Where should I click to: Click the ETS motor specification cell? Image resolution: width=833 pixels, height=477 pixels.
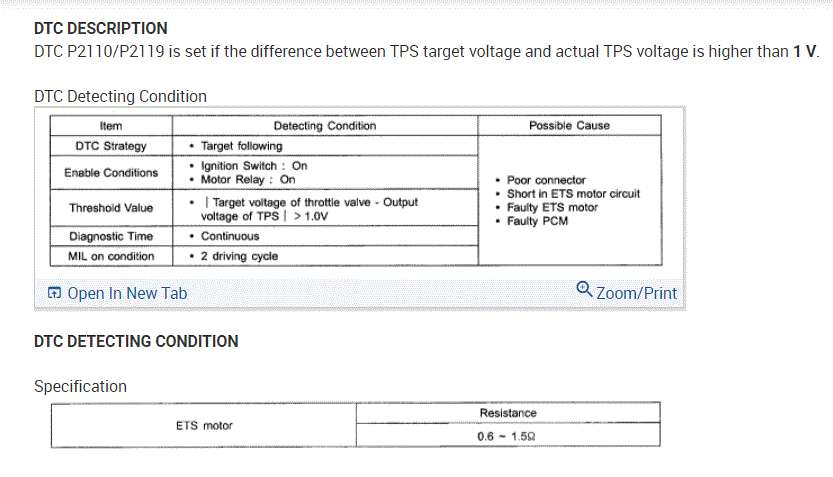click(204, 425)
